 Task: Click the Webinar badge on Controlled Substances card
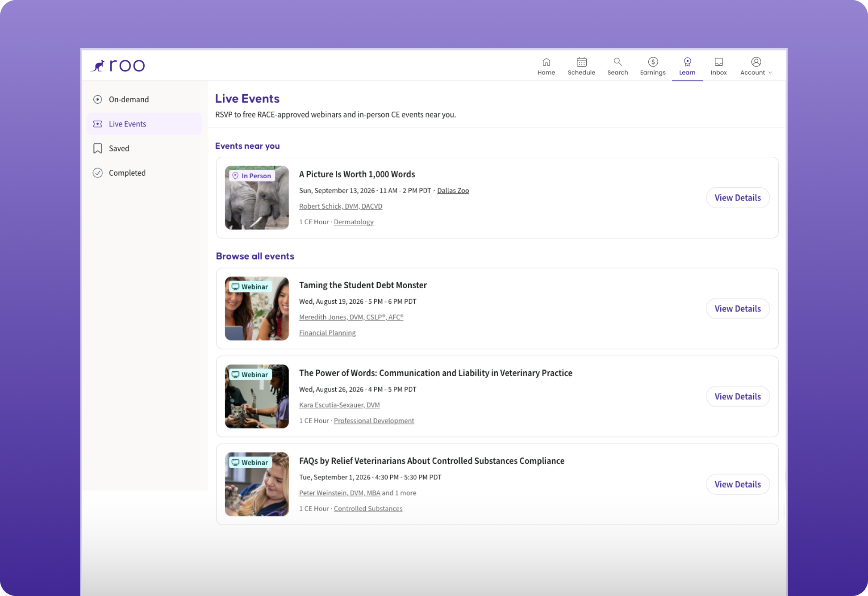pyautogui.click(x=250, y=462)
